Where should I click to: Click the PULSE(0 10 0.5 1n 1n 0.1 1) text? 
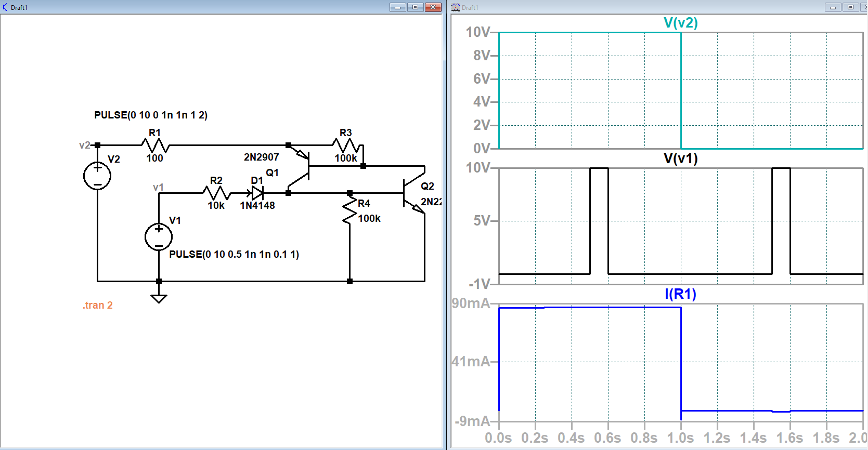tap(234, 254)
